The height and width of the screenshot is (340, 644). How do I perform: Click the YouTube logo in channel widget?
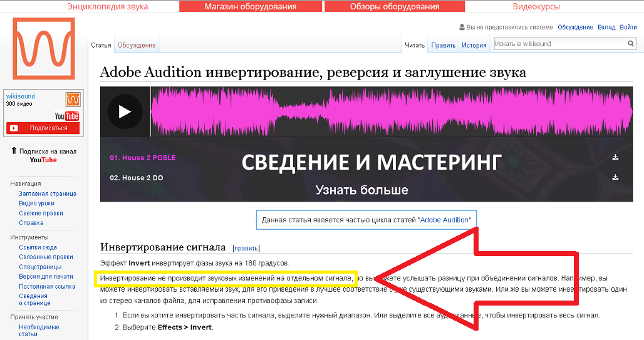66,116
